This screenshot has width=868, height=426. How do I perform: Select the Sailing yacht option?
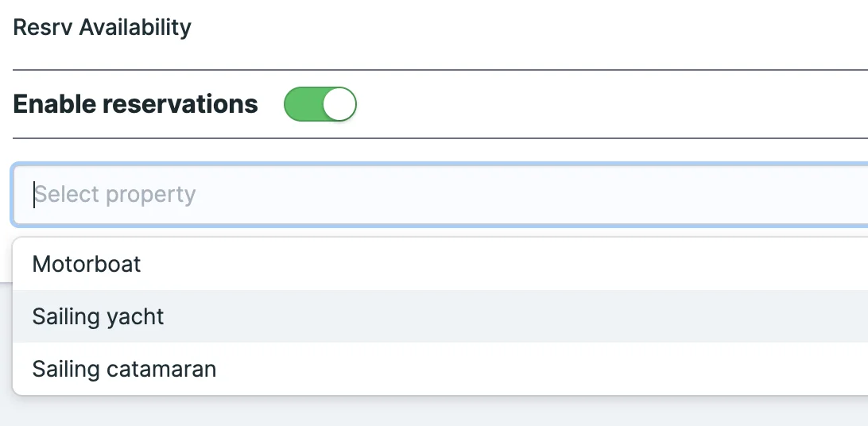(98, 316)
